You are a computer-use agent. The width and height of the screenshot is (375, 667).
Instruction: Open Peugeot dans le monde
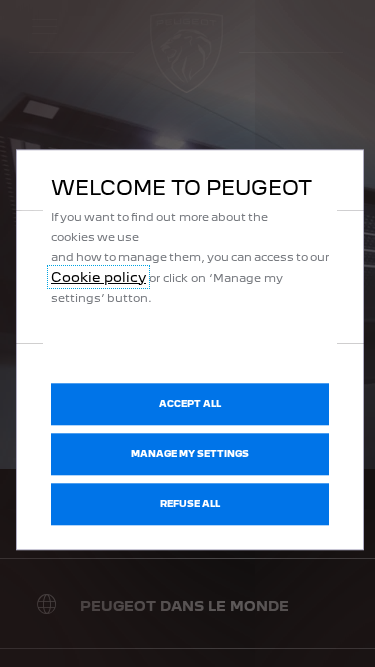click(184, 606)
